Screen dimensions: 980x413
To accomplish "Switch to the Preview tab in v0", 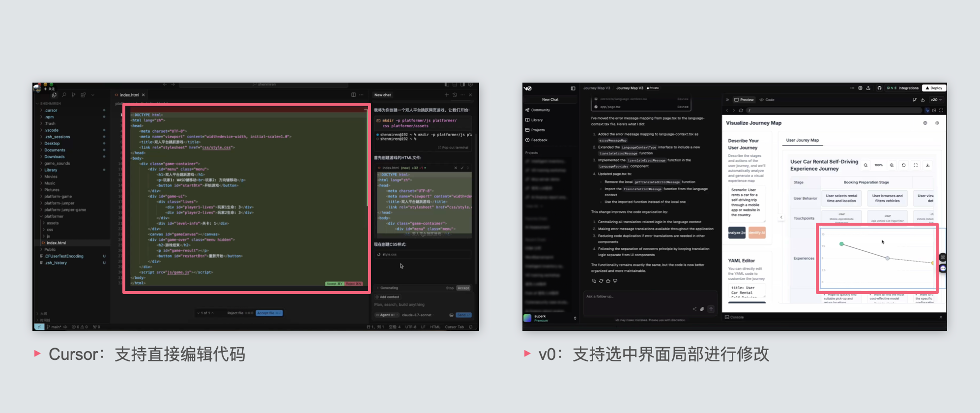I will (744, 100).
